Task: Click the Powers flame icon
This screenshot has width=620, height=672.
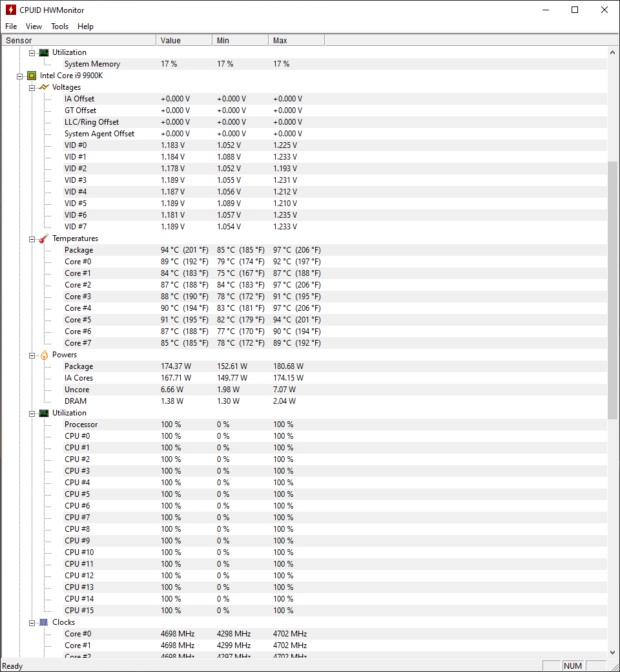Action: [x=44, y=355]
